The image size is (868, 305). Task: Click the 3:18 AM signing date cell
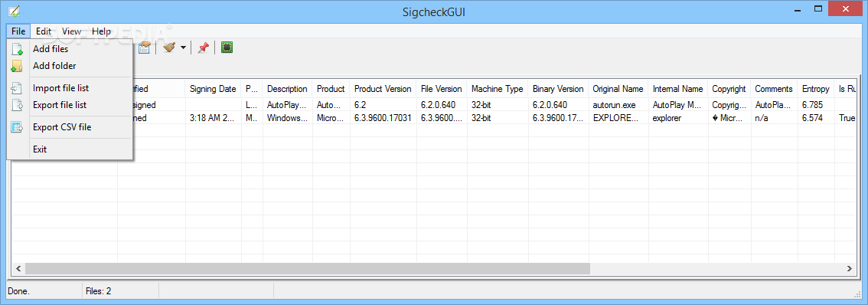tap(213, 117)
